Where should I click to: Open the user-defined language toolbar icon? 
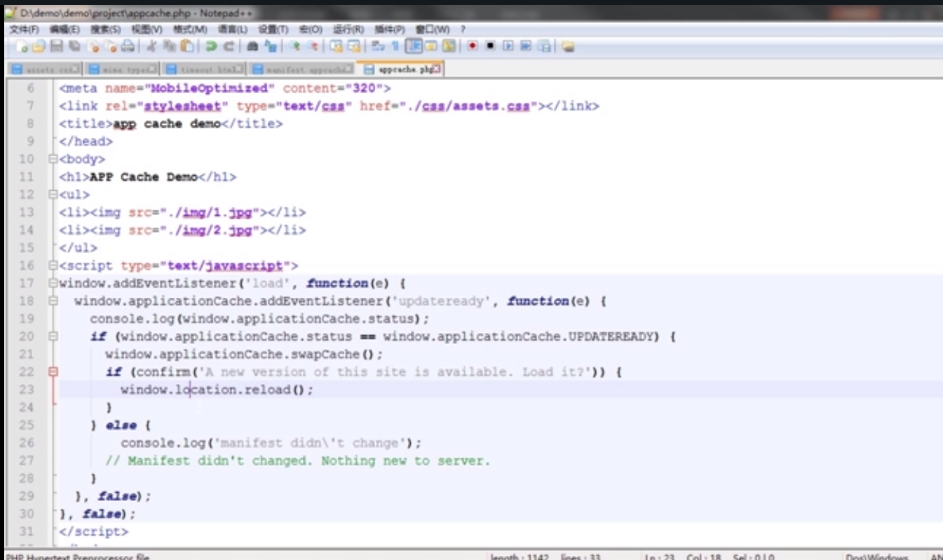431,46
